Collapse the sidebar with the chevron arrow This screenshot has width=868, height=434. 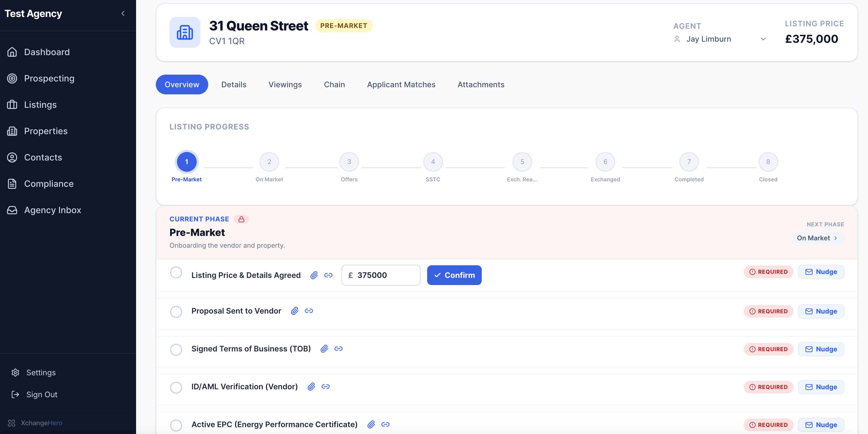(123, 13)
